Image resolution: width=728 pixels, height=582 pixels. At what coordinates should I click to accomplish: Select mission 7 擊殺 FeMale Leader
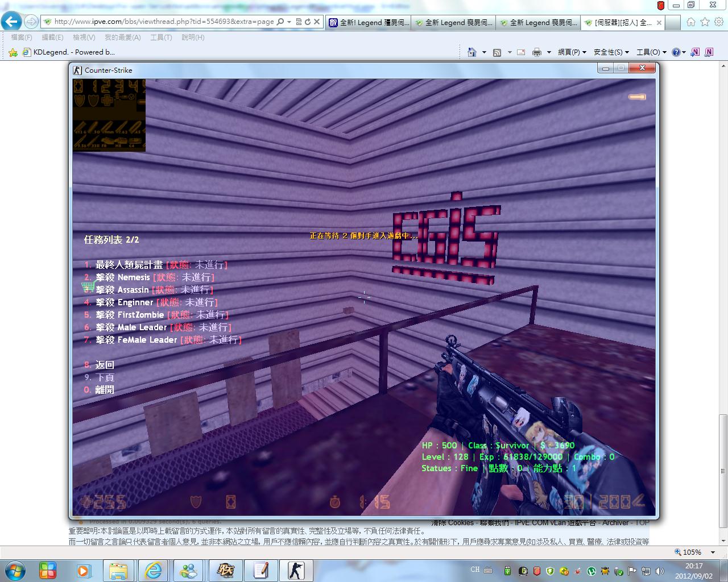tap(163, 340)
